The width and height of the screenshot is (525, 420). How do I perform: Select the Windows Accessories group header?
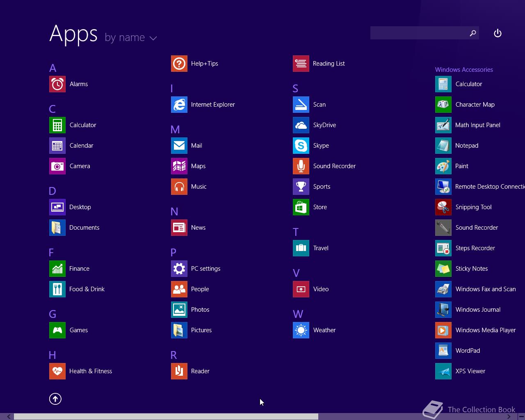[x=464, y=70]
